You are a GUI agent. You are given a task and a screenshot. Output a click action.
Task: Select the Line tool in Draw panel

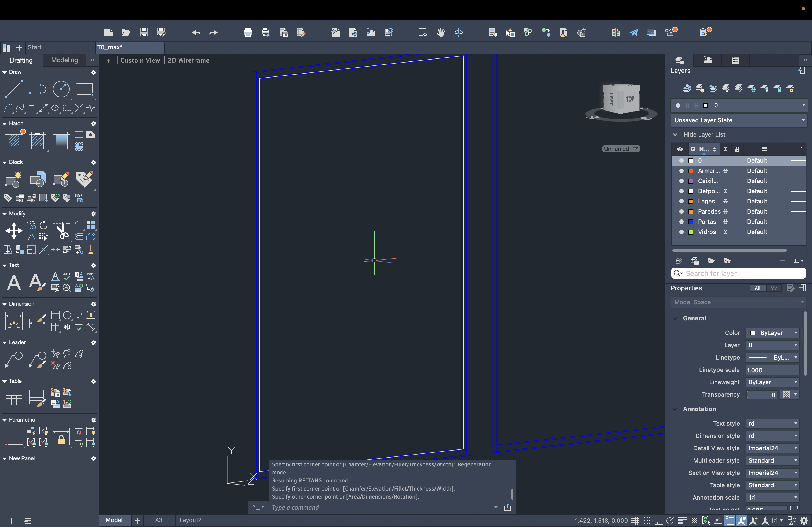point(14,89)
